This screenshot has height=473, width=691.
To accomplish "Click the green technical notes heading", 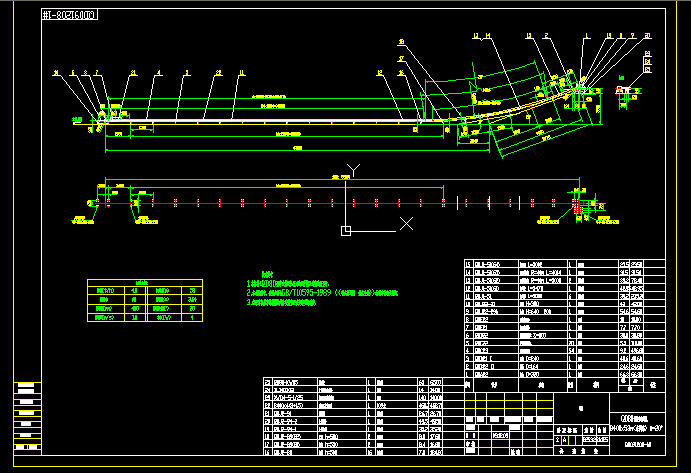I will click(x=266, y=274).
